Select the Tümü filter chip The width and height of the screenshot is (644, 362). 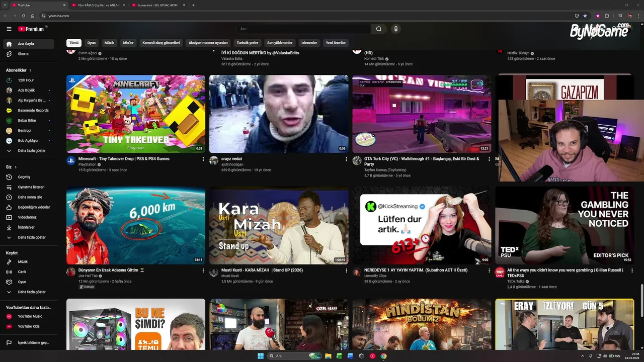tap(74, 43)
